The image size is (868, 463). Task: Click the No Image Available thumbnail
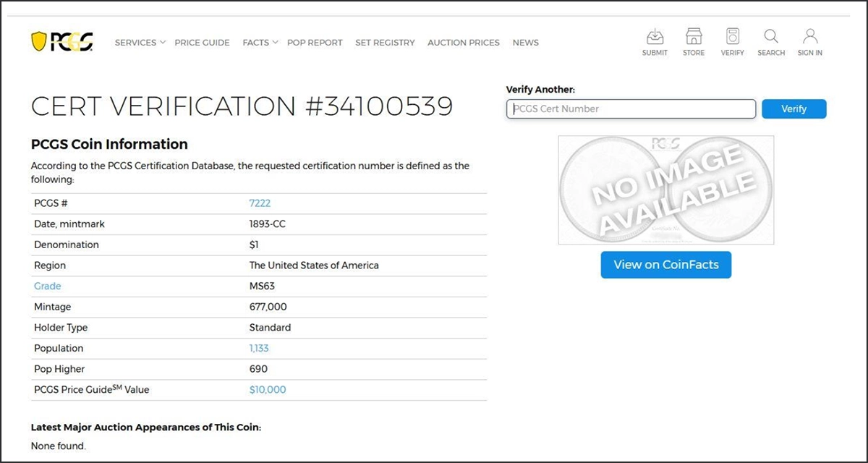click(x=666, y=190)
